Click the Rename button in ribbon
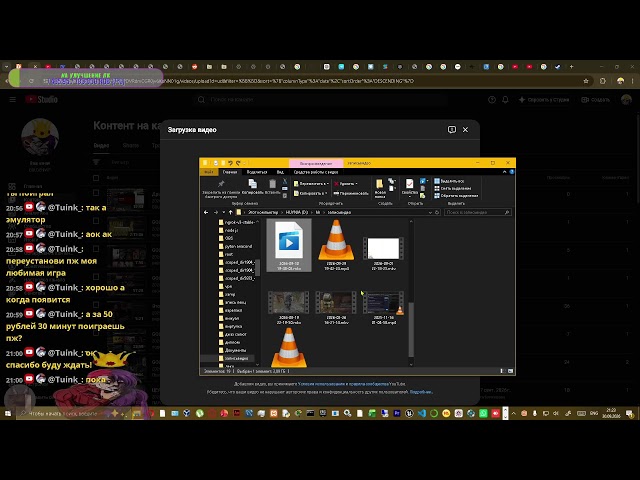This screenshot has height=480, width=640. [x=351, y=193]
